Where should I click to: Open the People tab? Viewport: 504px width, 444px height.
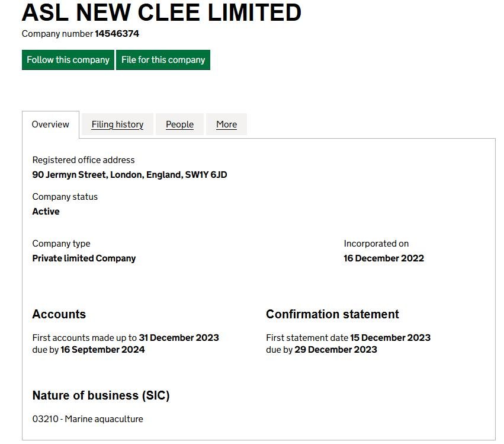coord(179,124)
